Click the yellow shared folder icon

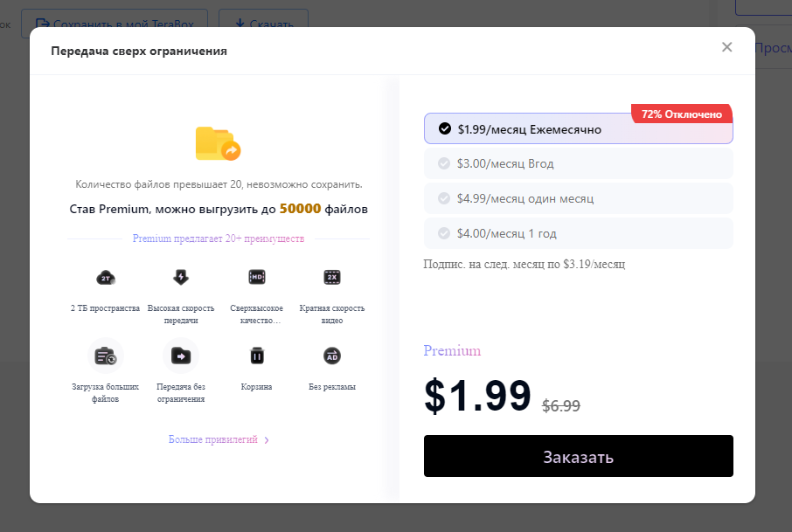(x=219, y=144)
